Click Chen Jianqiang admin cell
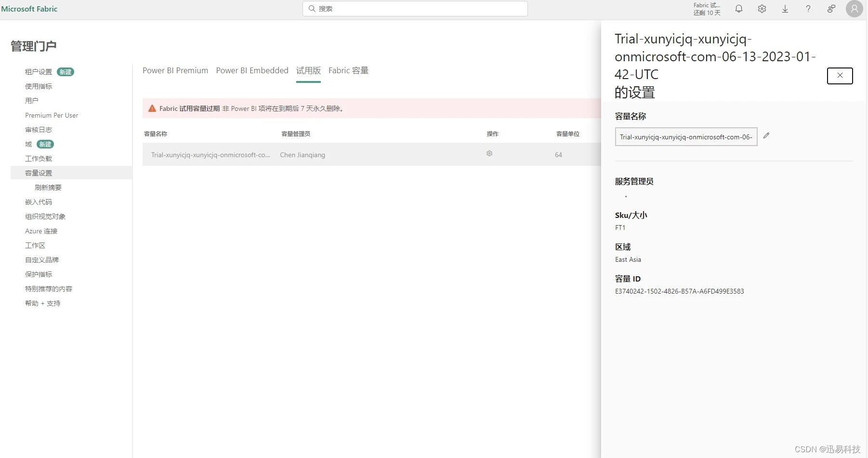The width and height of the screenshot is (868, 458). pyautogui.click(x=302, y=155)
